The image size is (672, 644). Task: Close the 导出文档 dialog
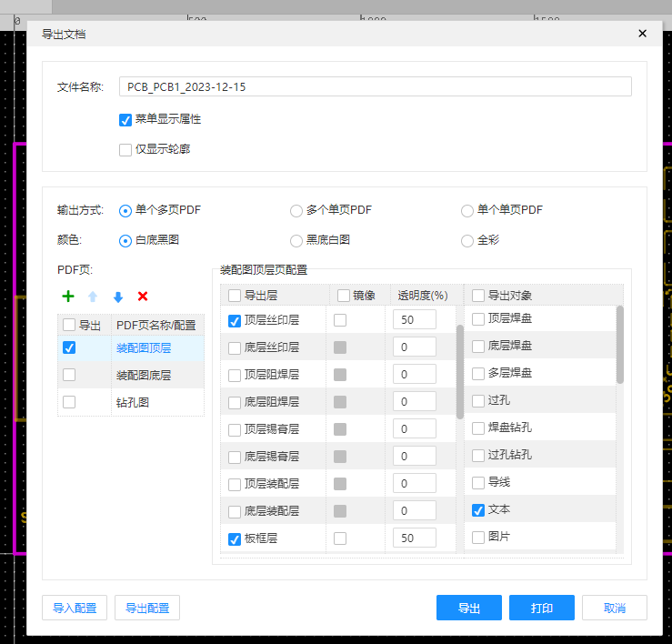642,34
